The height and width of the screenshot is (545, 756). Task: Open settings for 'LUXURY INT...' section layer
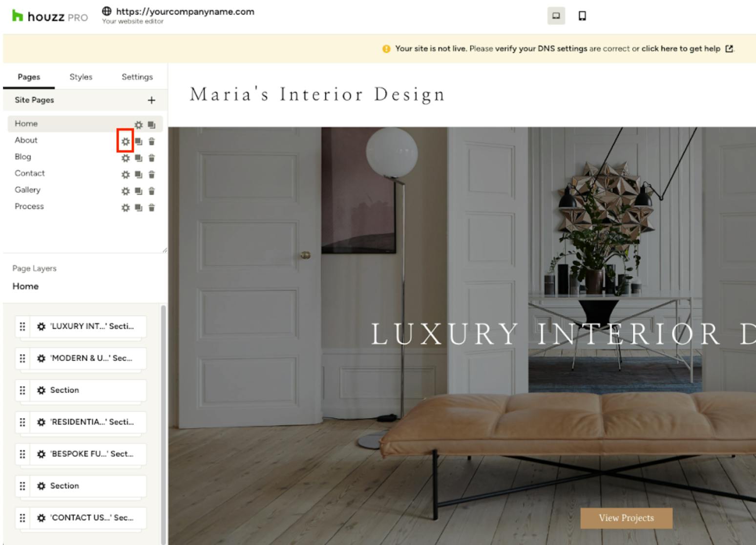42,326
